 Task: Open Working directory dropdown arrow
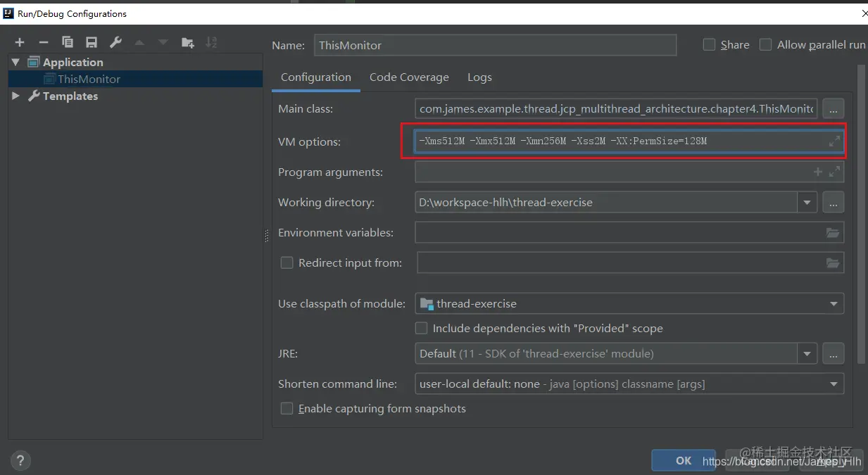[x=807, y=203]
